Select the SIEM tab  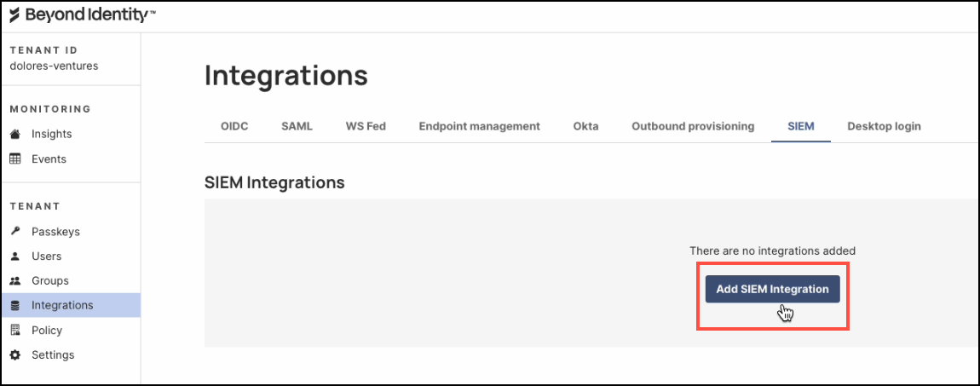(x=801, y=126)
